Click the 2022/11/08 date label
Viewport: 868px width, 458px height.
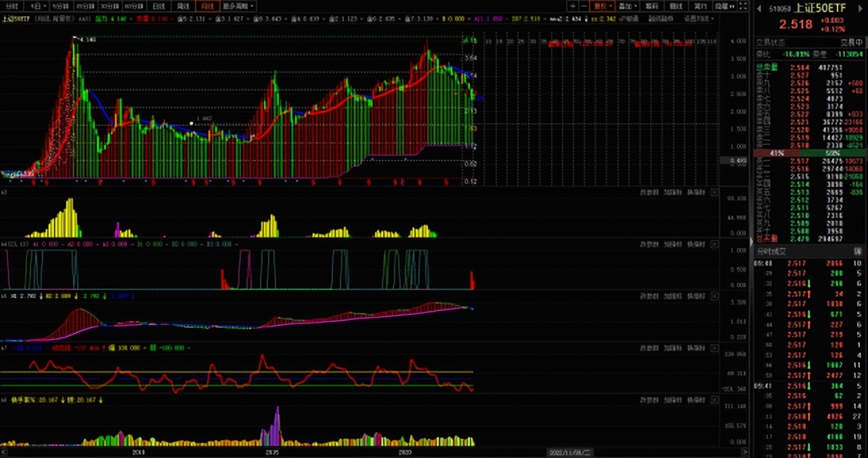(571, 451)
